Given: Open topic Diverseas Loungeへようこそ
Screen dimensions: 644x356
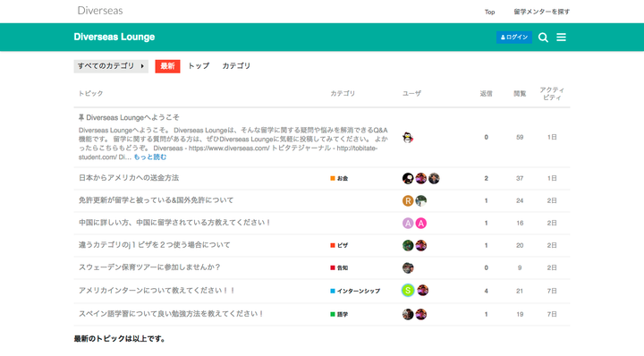Looking at the screenshot, I should tap(132, 117).
